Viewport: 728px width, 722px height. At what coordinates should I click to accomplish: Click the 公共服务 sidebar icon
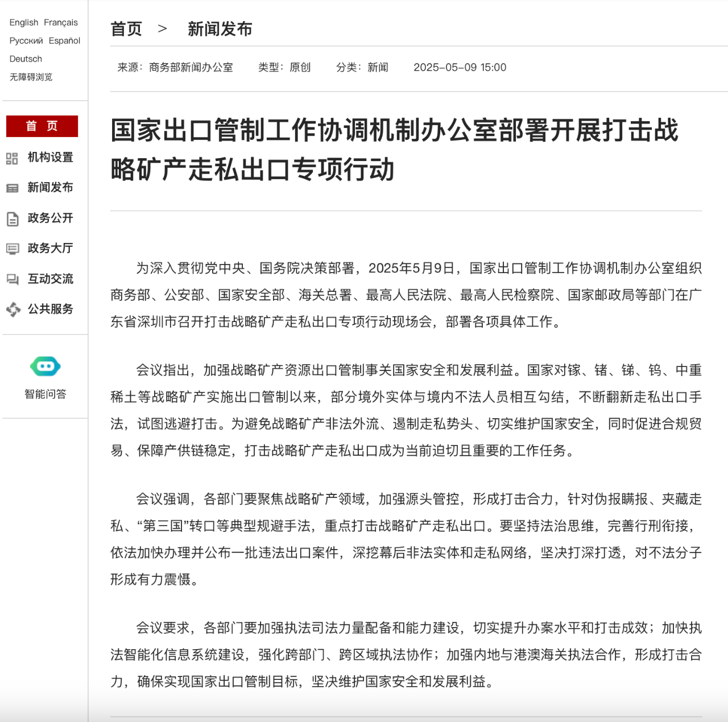tap(13, 310)
